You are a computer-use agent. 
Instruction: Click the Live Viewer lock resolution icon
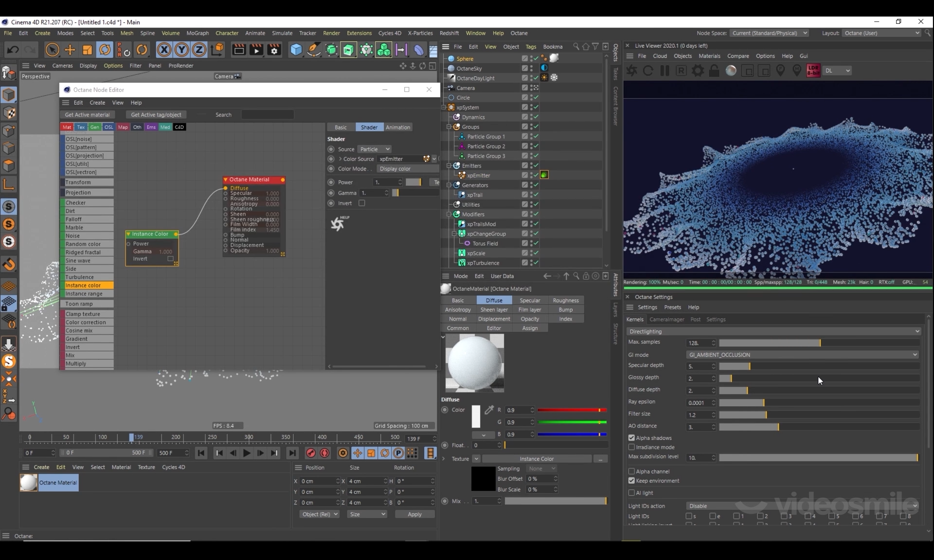[x=714, y=71]
